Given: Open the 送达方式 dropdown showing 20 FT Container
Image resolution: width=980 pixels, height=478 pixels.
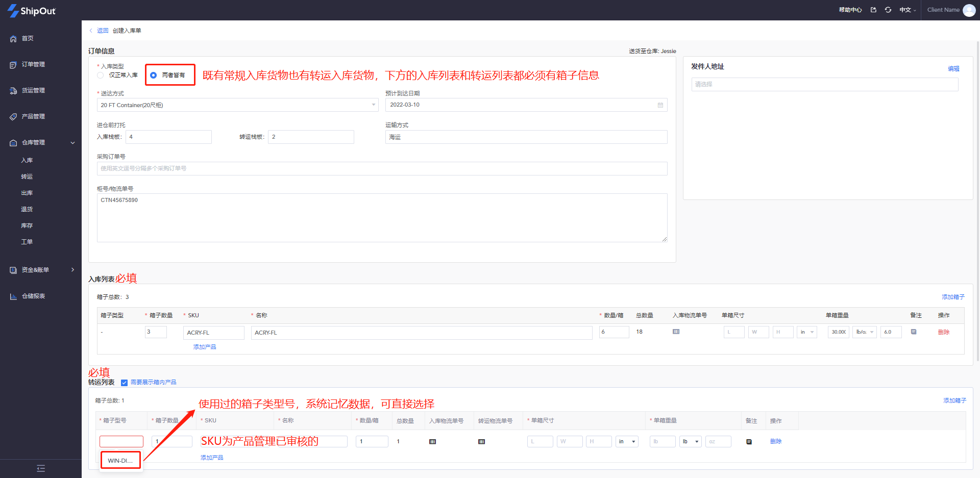Looking at the screenshot, I should [x=237, y=105].
